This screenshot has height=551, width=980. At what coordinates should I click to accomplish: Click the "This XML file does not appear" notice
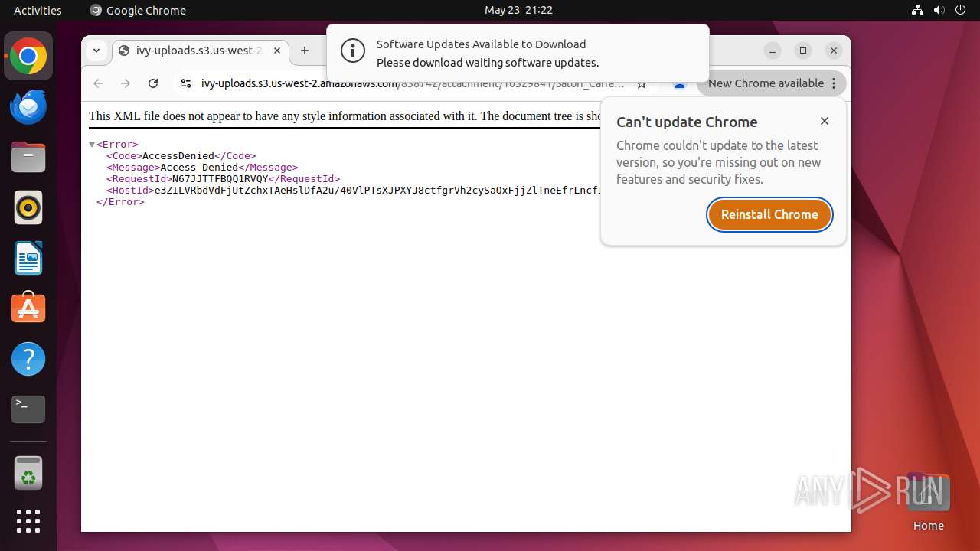(345, 116)
